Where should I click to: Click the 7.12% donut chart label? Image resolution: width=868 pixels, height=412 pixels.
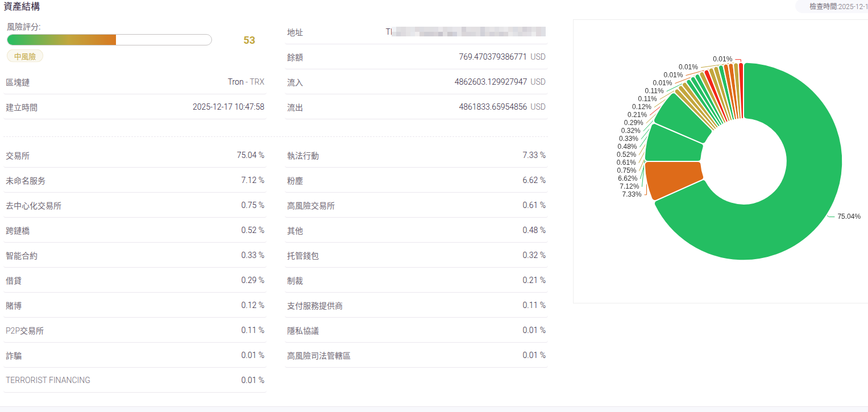[629, 186]
